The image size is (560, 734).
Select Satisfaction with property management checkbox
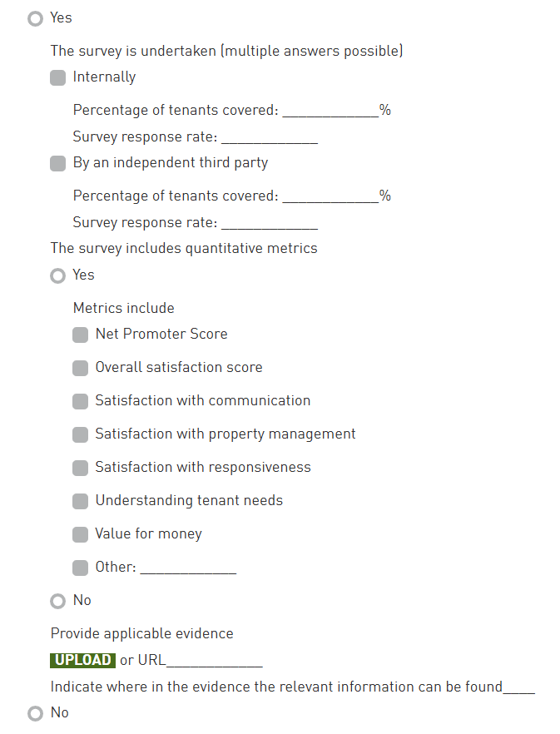[x=80, y=434]
